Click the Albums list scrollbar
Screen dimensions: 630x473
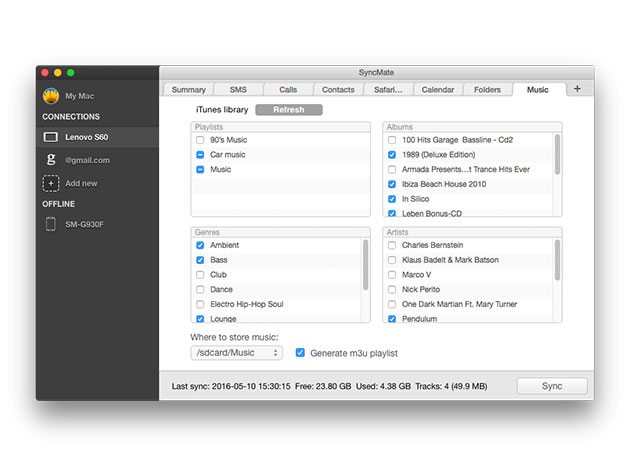(557, 154)
